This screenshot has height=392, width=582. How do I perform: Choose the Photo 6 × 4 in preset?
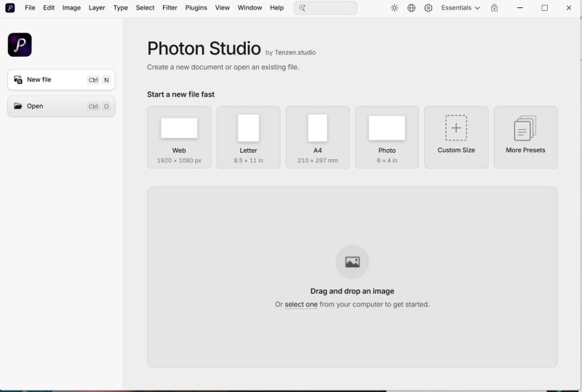387,137
